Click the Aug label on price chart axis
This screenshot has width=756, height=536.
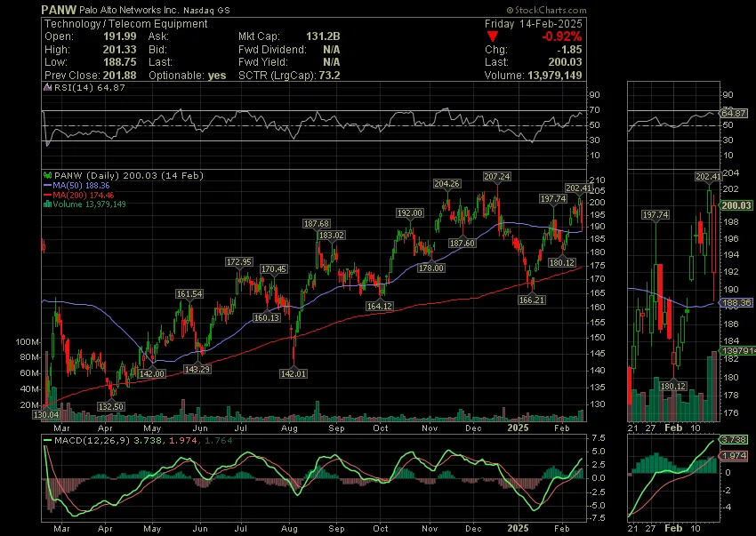[x=289, y=428]
